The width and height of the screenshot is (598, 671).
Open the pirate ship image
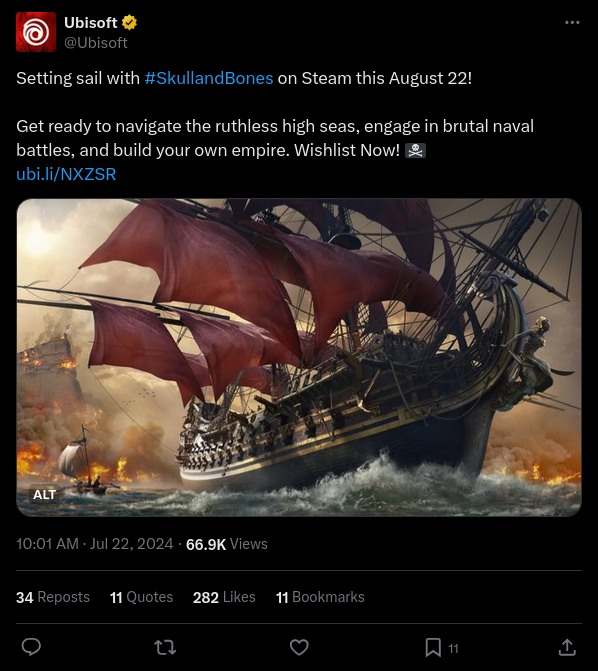(299, 357)
